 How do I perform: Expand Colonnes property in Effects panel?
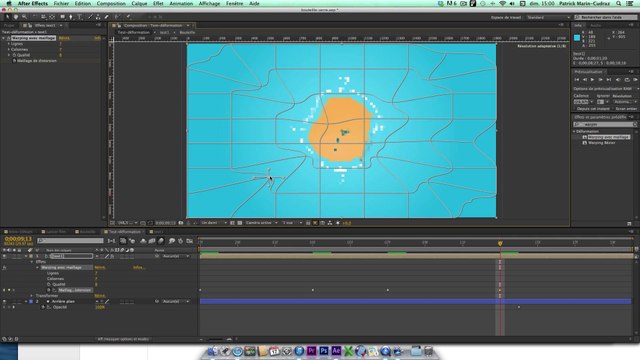[x=9, y=49]
